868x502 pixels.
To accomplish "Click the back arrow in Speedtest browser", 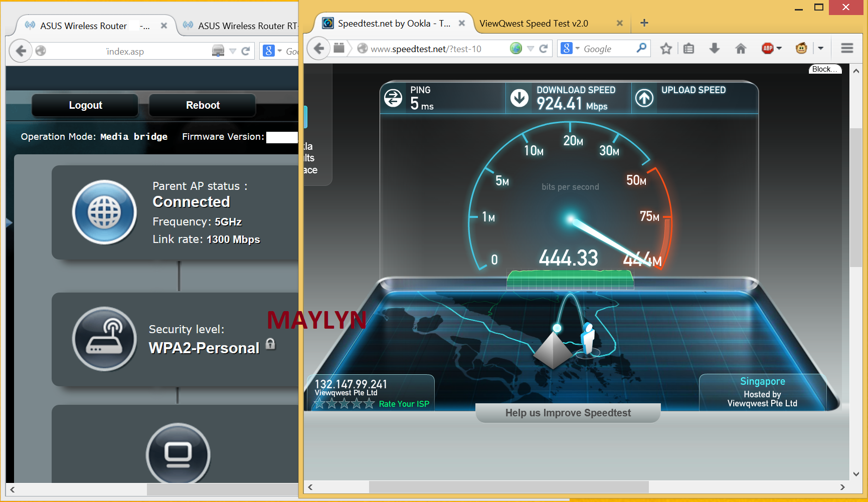I will click(319, 49).
